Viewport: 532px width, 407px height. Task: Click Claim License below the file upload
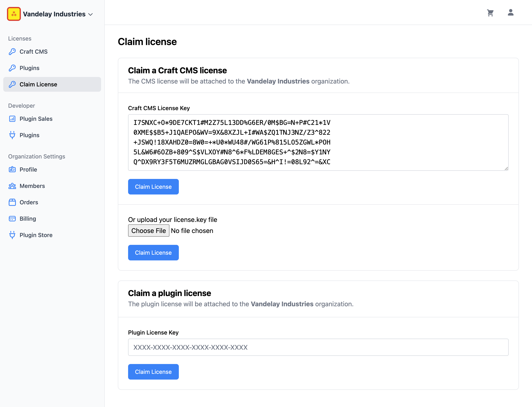[x=153, y=253]
